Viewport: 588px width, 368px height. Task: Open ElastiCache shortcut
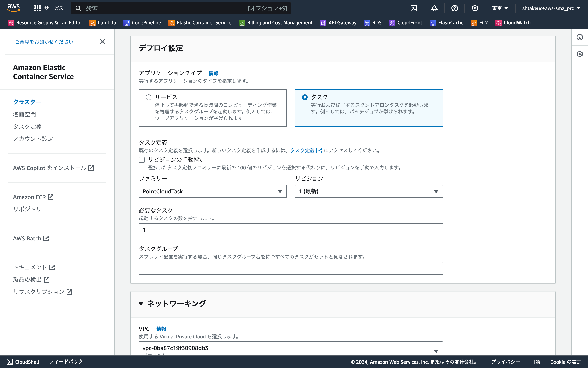pyautogui.click(x=447, y=23)
